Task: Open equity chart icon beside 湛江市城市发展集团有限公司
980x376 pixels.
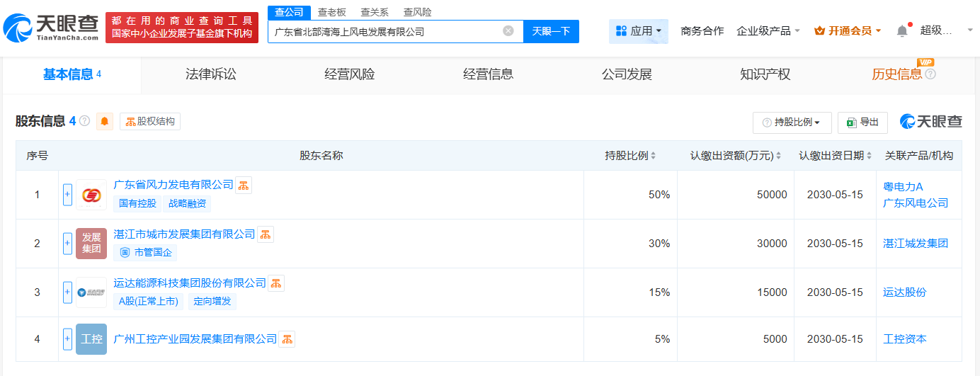Action: click(x=266, y=234)
